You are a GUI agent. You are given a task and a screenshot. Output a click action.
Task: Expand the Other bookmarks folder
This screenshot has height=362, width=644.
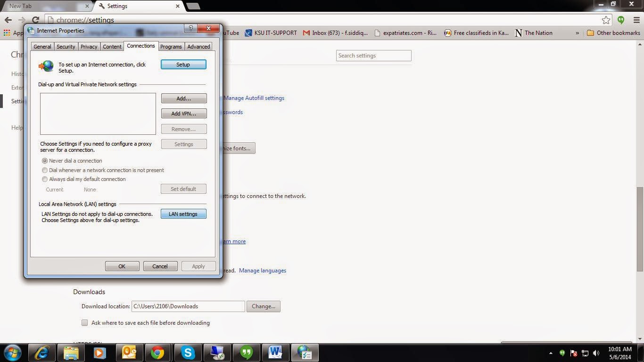609,33
